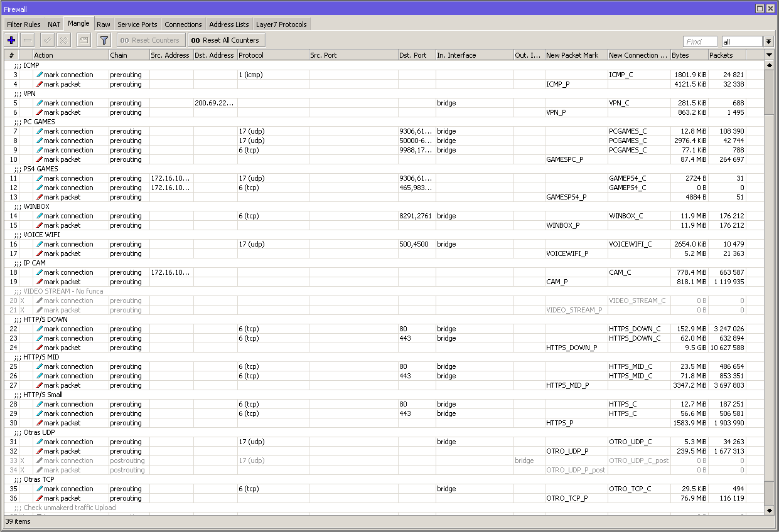Click the blue plus add rule icon
779x532 pixels.
(x=11, y=40)
